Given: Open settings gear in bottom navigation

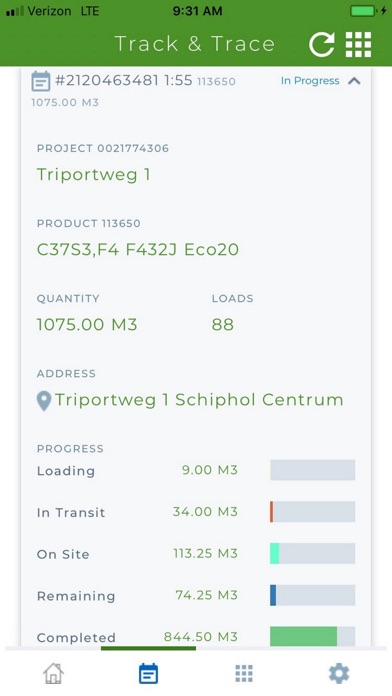Looking at the screenshot, I should click(339, 674).
